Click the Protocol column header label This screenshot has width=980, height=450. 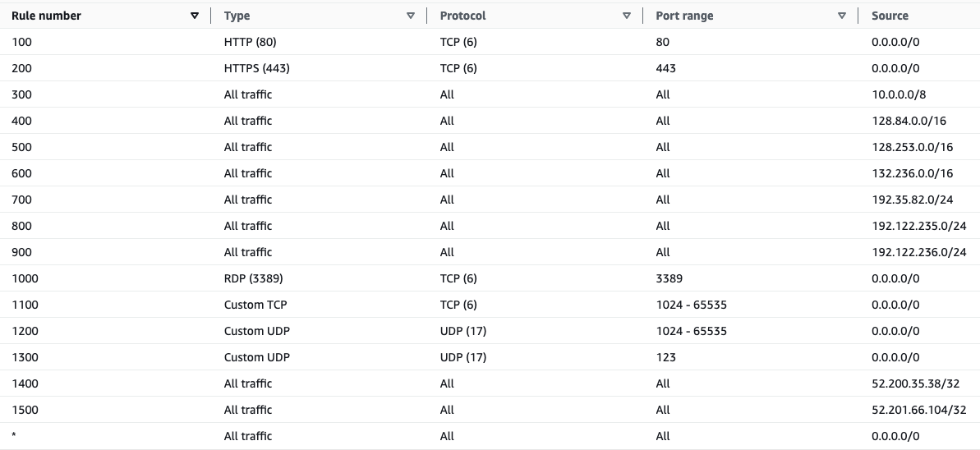coord(462,16)
